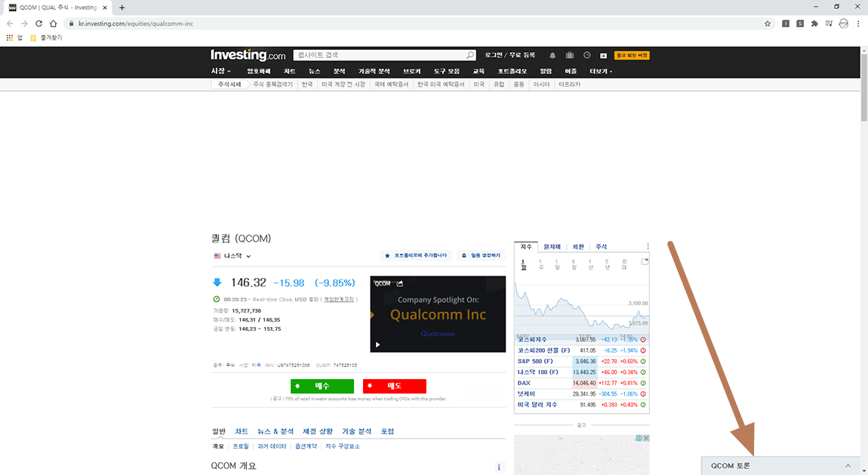Click 포트폴리오에 추가합니다 button
Viewport: 868px width, 475px height.
[x=416, y=255]
